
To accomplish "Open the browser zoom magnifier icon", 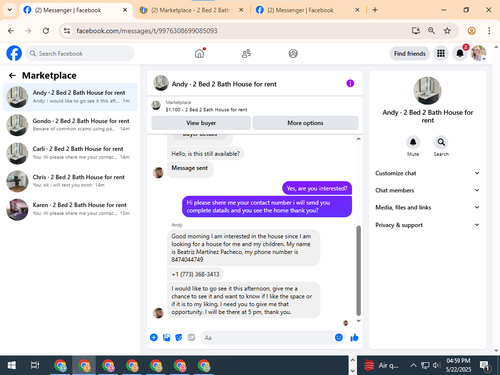I will 431,31.
